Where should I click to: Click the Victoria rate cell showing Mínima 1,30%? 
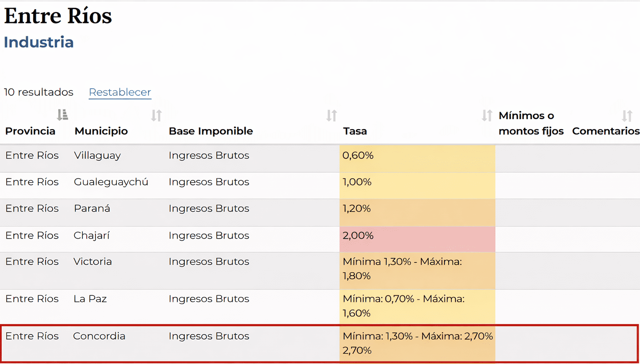click(417, 269)
